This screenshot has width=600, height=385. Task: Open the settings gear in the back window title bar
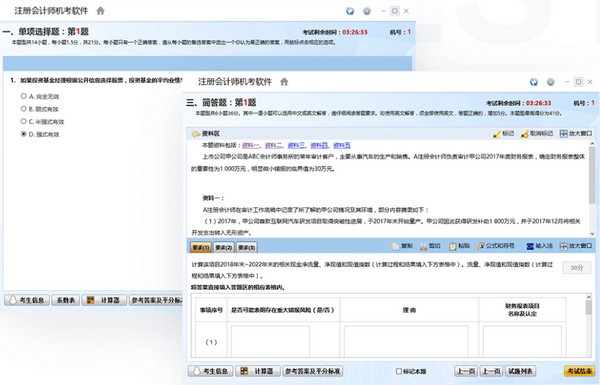[x=367, y=11]
